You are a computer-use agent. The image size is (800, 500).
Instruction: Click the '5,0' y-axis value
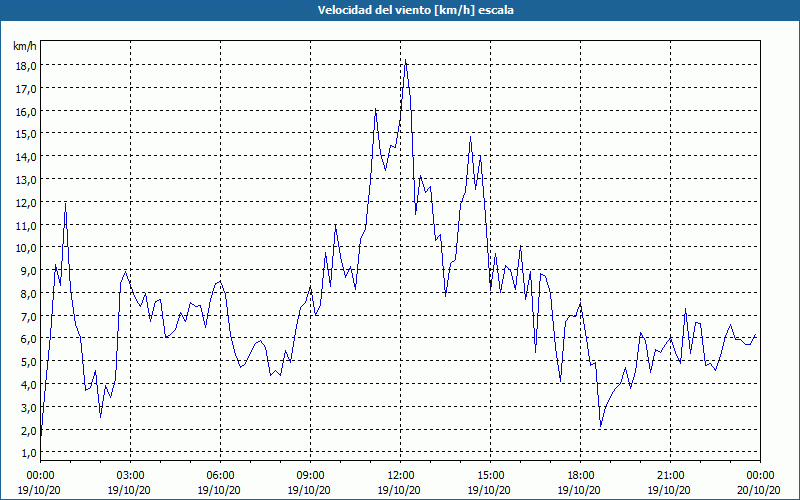point(29,362)
